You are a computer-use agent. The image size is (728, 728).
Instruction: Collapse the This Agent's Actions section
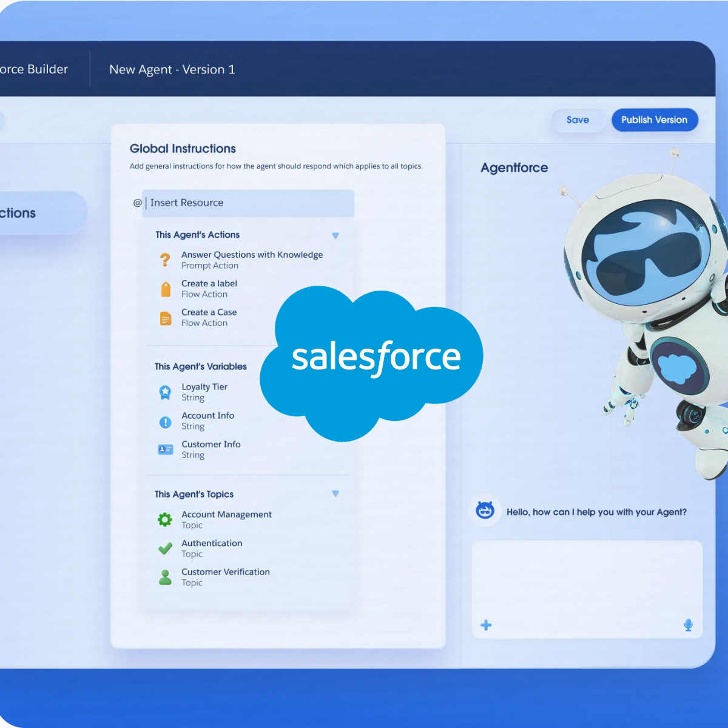click(x=335, y=235)
